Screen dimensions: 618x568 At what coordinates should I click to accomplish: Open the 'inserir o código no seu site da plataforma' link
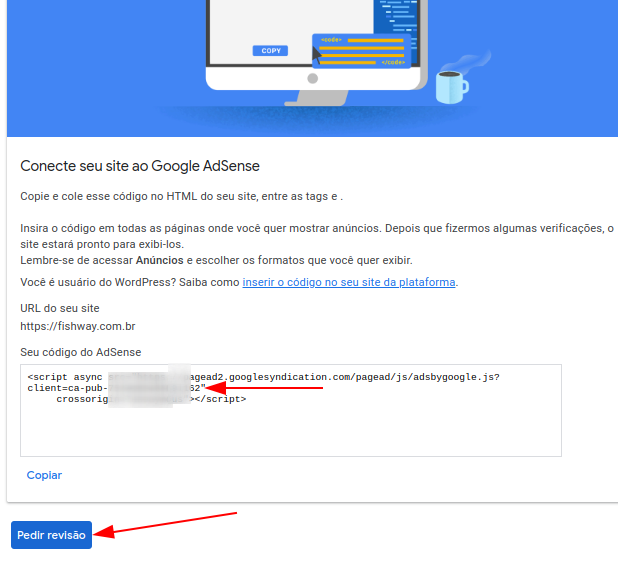click(349, 282)
